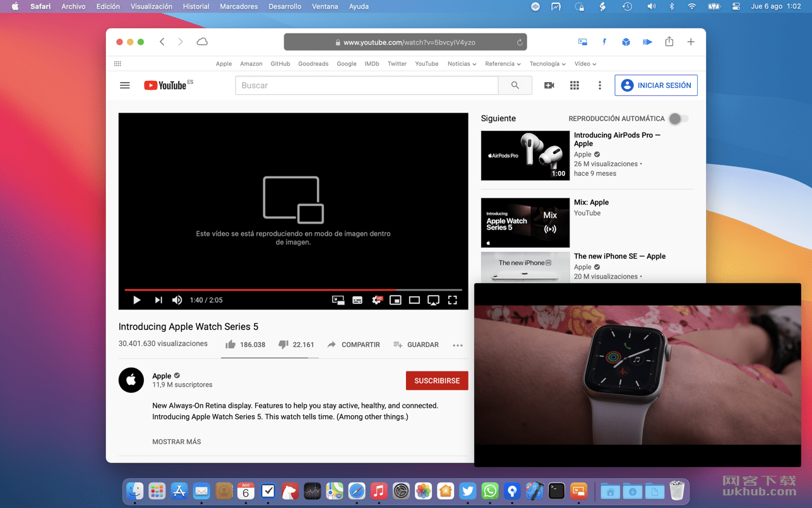Click the SUSCRIBIRSE button
Screen dimensions: 812x508
tap(437, 380)
